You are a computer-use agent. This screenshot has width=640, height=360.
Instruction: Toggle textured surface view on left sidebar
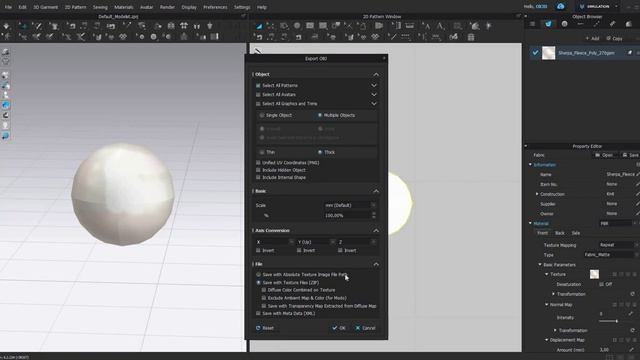[6, 105]
